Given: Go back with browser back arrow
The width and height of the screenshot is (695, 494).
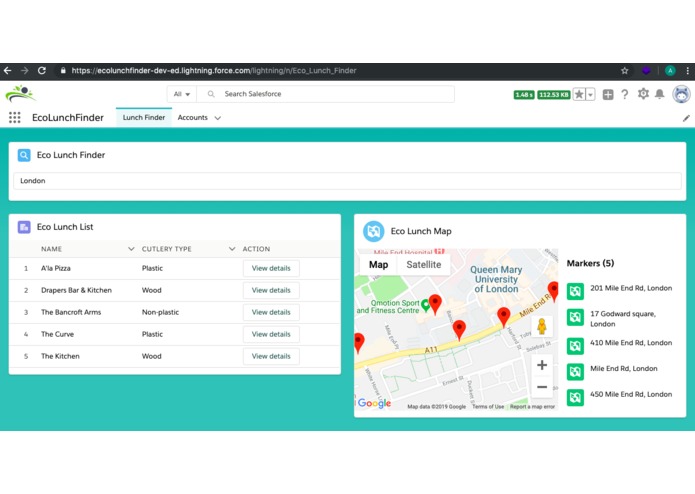Looking at the screenshot, I should point(8,70).
